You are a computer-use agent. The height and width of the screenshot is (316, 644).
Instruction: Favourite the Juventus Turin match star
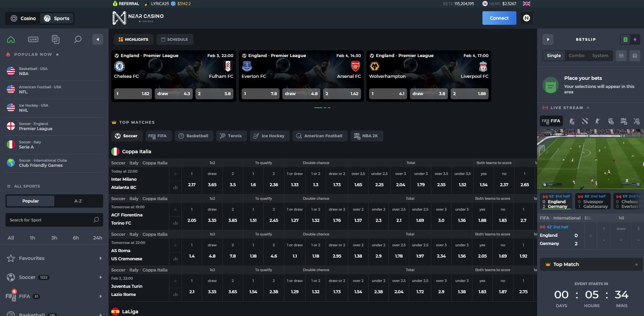point(175,281)
